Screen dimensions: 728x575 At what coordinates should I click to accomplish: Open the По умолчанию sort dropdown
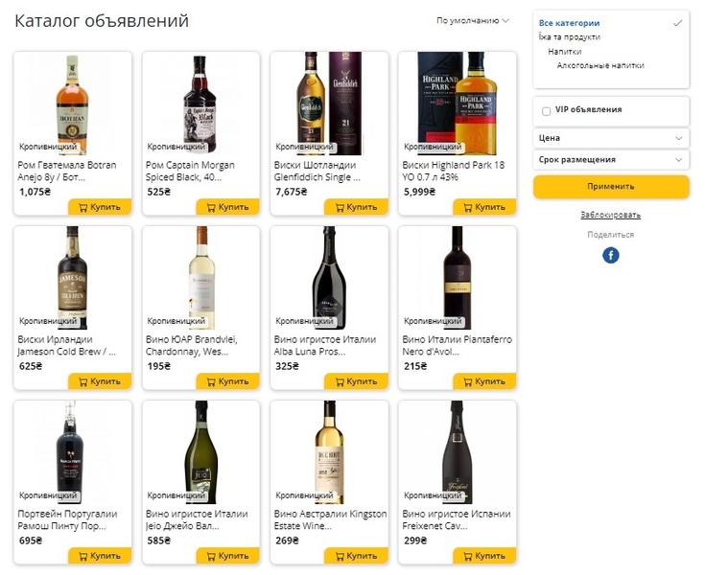472,20
